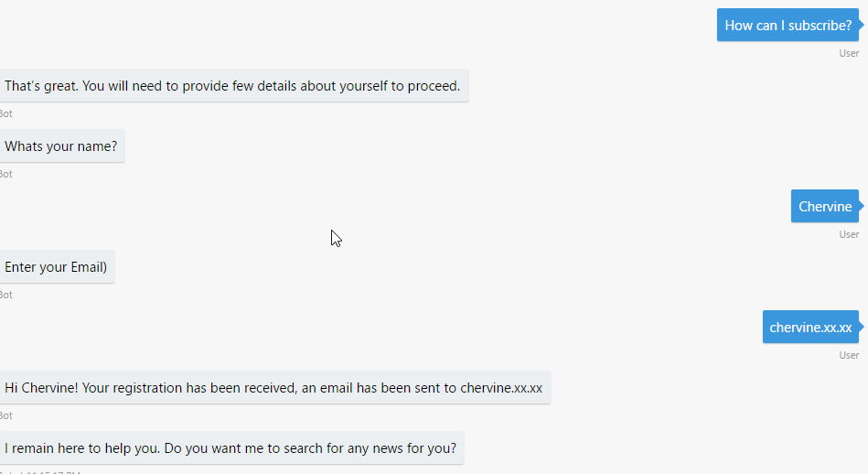Select the 'That's great' bot reply bubble
868x474 pixels.
click(x=232, y=86)
